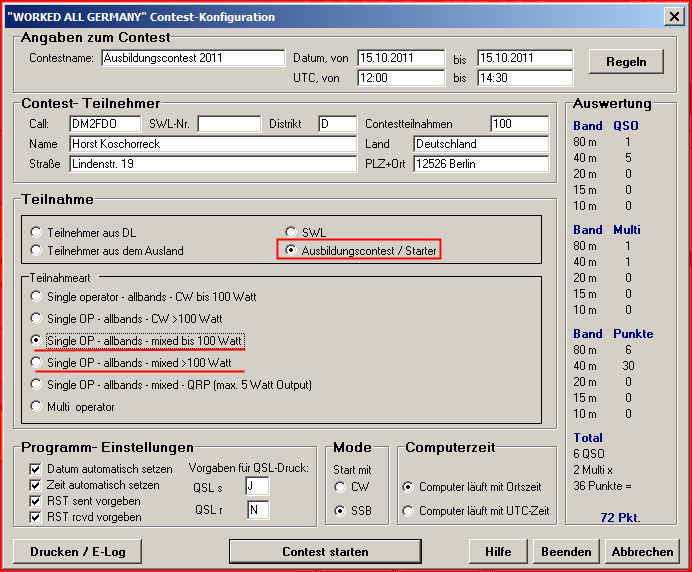
Task: Click the Contestteilnahmen field
Action: point(519,124)
